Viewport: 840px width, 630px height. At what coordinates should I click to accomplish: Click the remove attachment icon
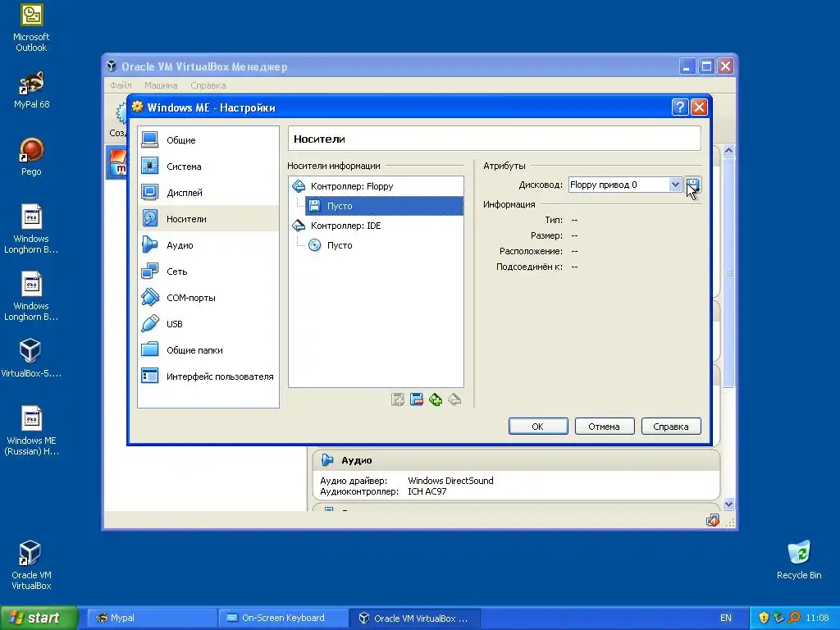point(454,399)
